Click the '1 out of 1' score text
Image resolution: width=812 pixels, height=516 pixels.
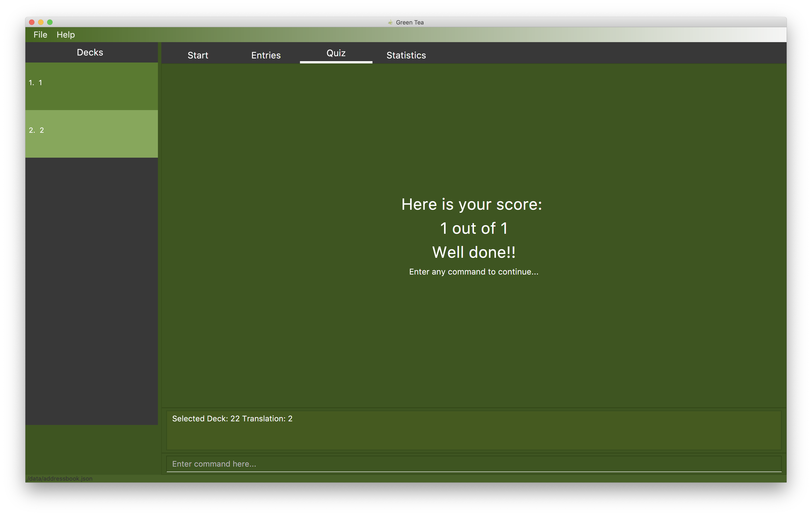coord(474,229)
